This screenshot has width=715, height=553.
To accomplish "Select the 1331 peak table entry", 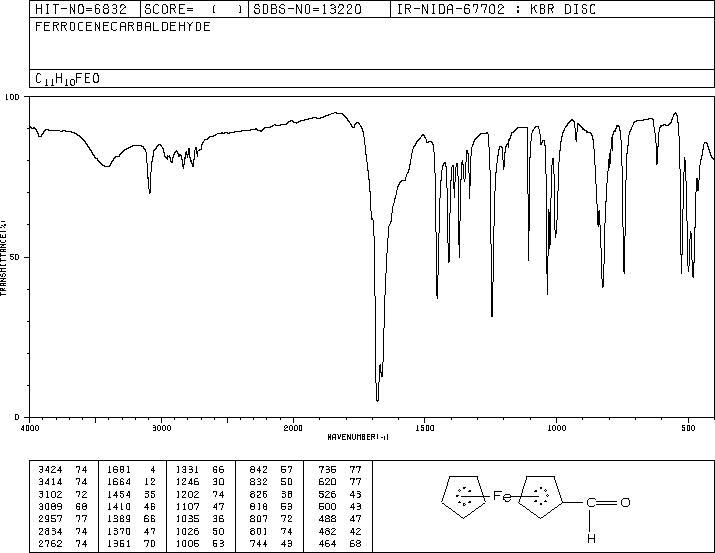I will pos(200,470).
